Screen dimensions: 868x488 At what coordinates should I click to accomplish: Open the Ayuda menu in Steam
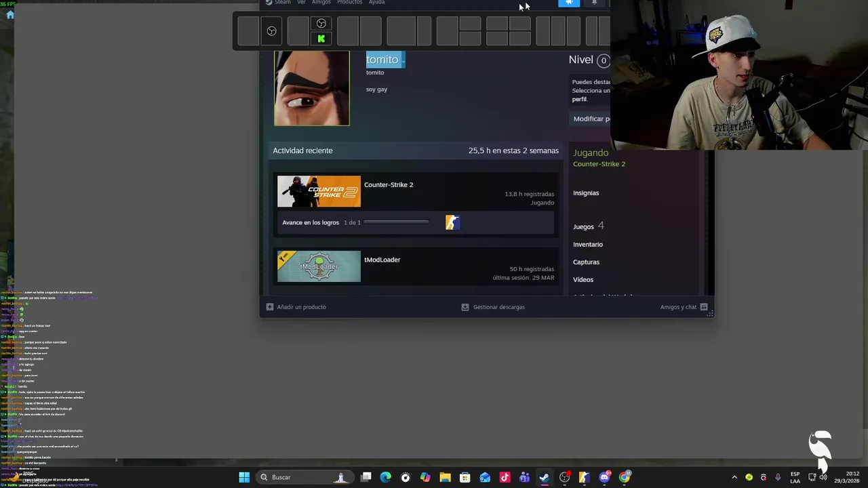376,3
